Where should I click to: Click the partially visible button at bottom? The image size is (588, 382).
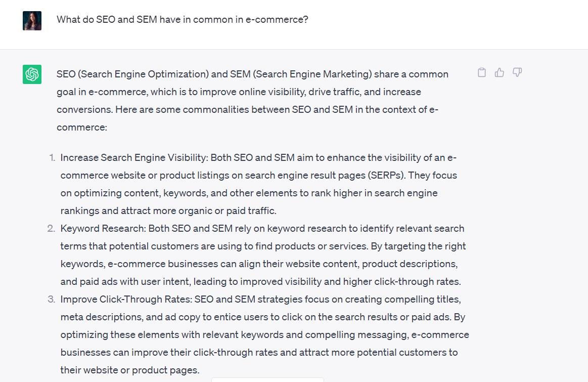tap(267, 379)
